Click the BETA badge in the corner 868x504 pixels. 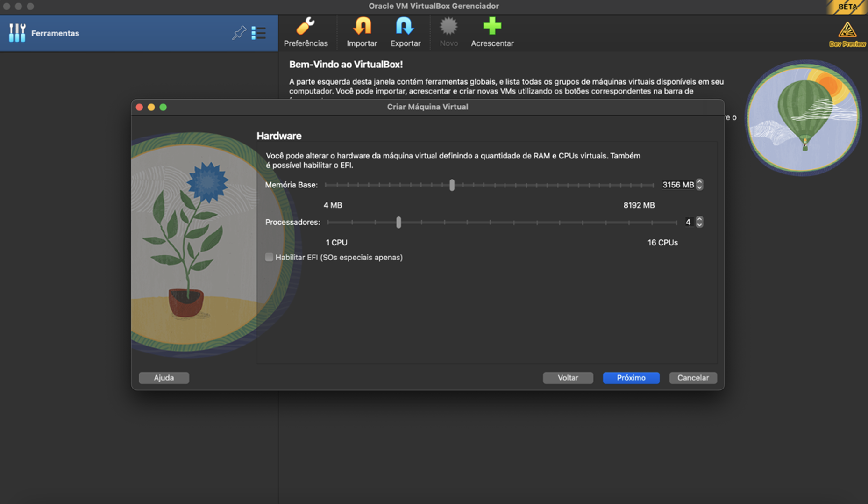(847, 7)
